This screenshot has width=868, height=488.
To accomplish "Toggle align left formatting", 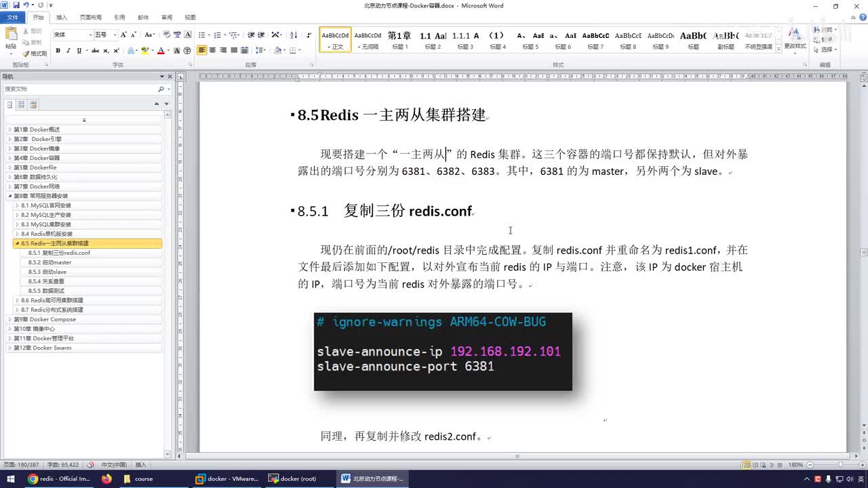I will 202,50.
